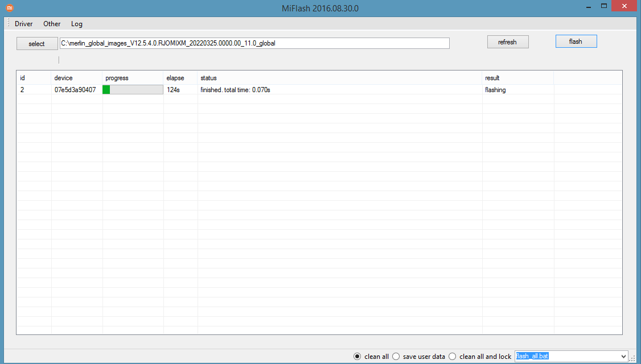This screenshot has height=364, width=641.
Task: Click the MiFlash orange app icon
Action: pos(10,8)
